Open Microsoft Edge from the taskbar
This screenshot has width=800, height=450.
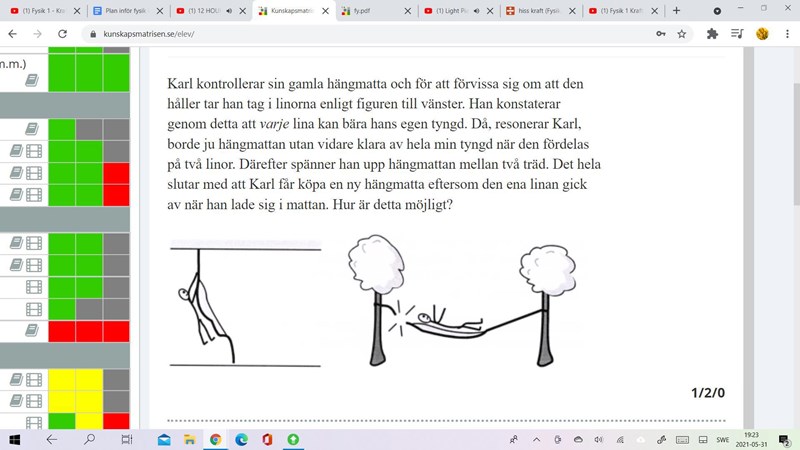click(241, 439)
